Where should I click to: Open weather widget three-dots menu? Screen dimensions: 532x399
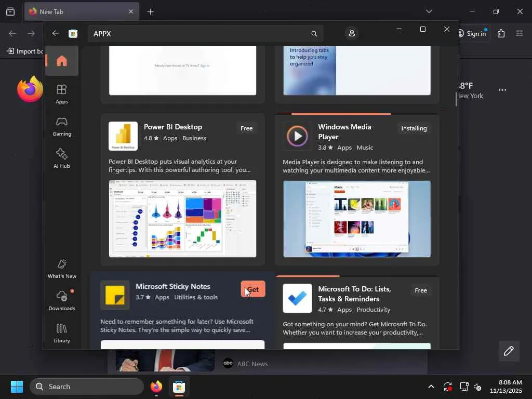point(502,90)
